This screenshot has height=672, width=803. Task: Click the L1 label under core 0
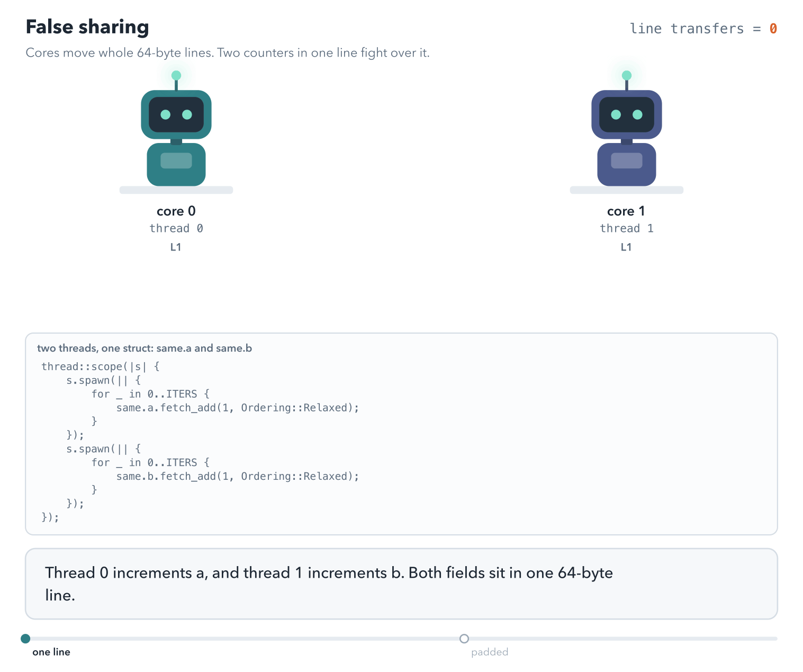point(176,247)
